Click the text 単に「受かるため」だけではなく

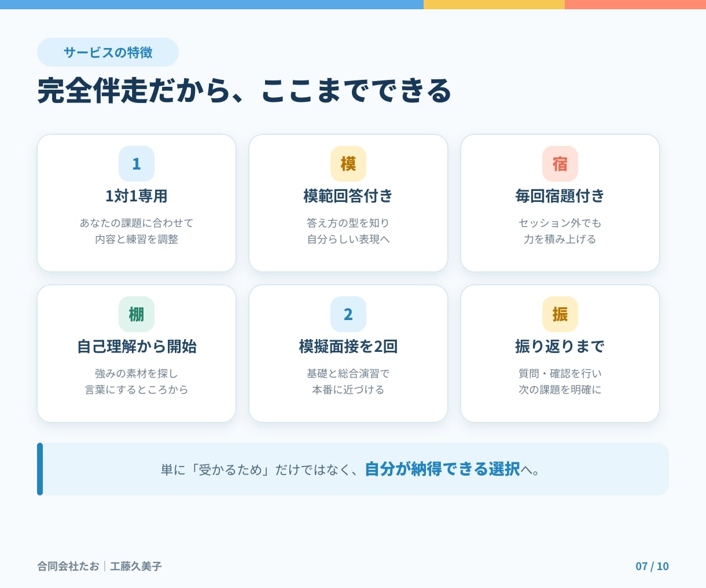coord(255,469)
